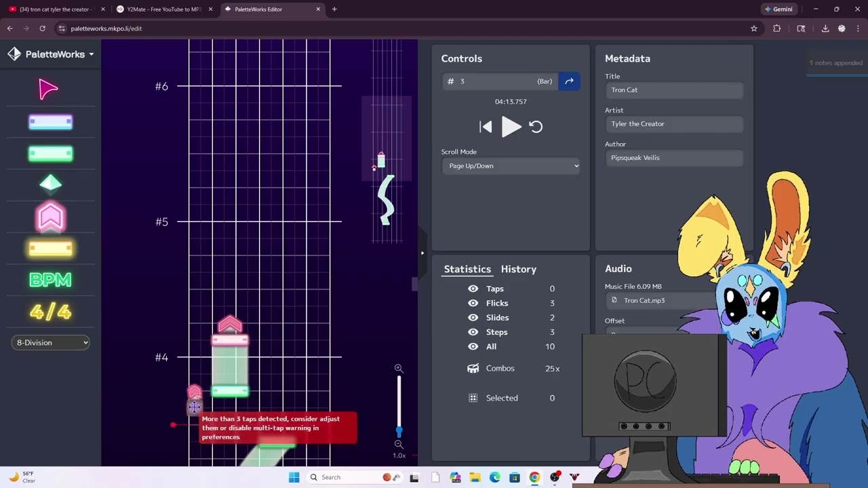This screenshot has height=488, width=868.
Task: Choose the blue tap note tool
Action: point(50,122)
